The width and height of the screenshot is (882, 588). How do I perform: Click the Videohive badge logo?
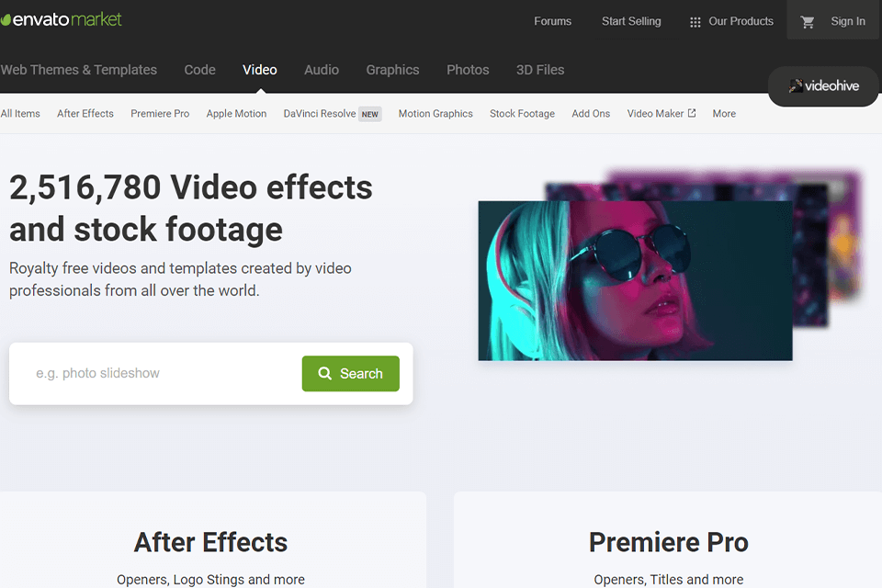[x=823, y=86]
